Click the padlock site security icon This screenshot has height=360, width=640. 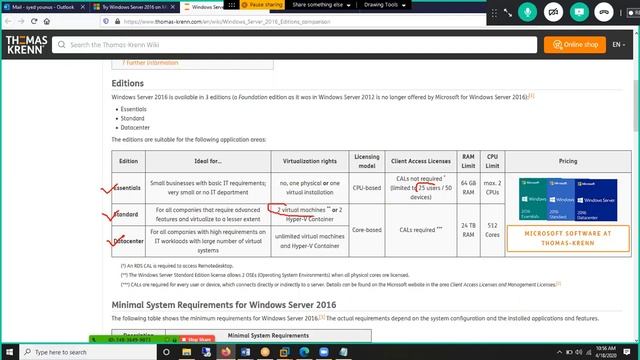[117, 21]
